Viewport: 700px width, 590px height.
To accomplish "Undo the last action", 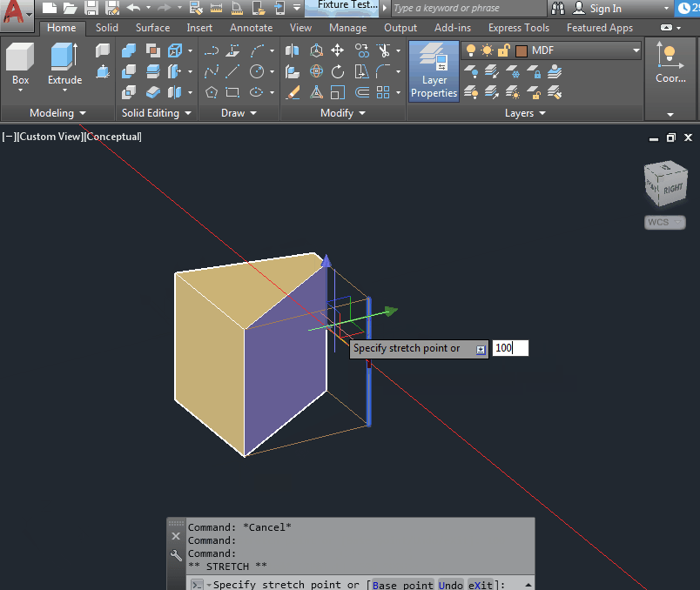I will [x=133, y=8].
